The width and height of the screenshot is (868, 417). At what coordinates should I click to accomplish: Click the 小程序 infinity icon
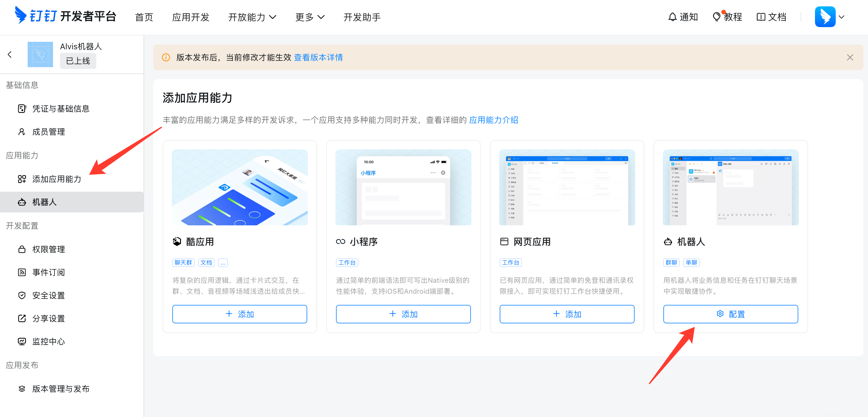tap(341, 241)
